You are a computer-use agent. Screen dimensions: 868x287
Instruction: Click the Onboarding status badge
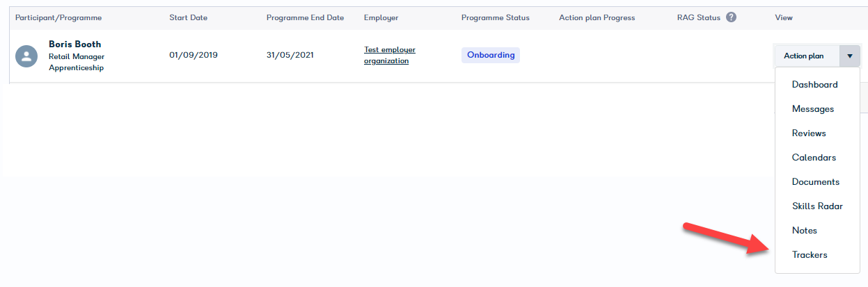coord(491,55)
